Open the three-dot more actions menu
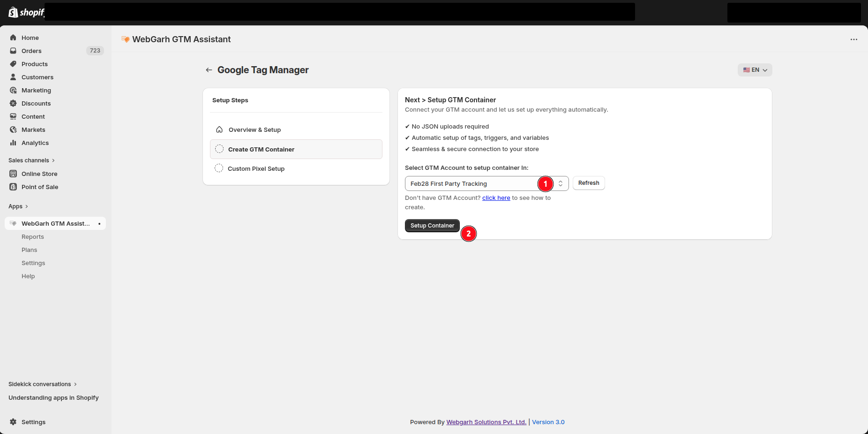868x434 pixels. tap(854, 39)
